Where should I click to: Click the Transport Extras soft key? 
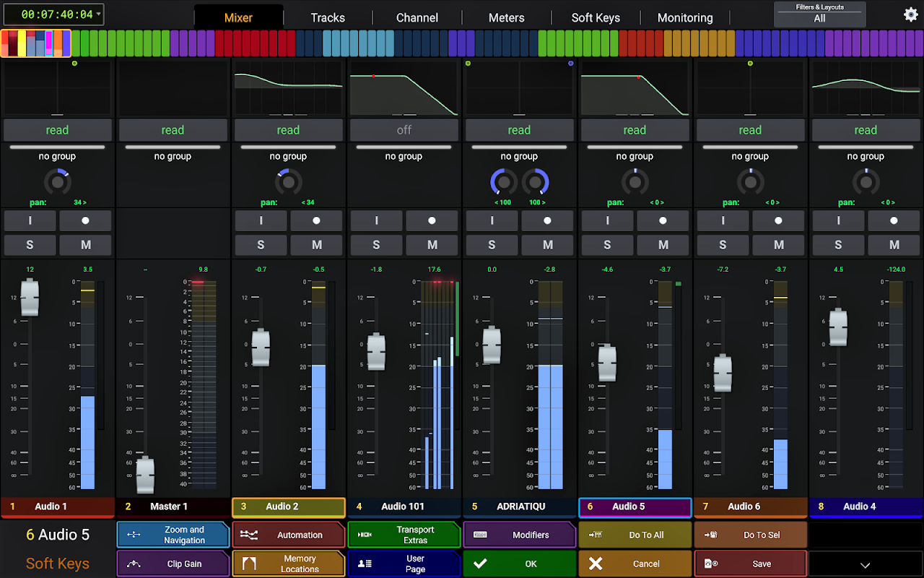pos(404,535)
